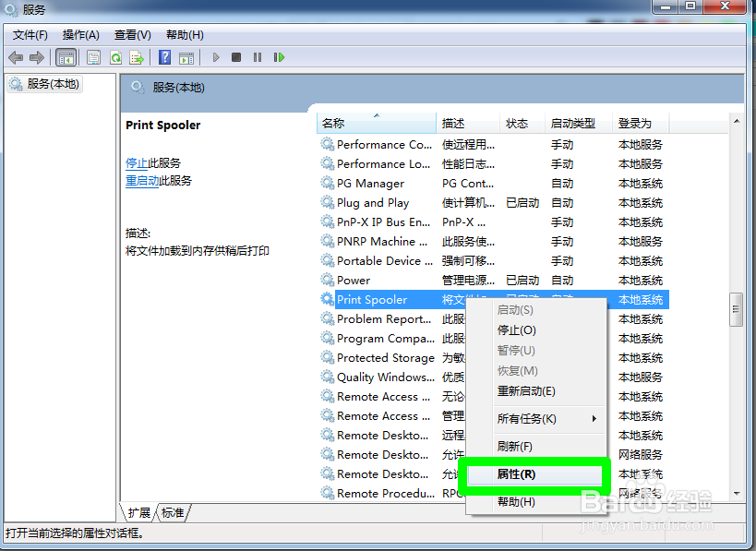Click the Restart Service toolbar icon
The image size is (756, 551).
(x=279, y=57)
